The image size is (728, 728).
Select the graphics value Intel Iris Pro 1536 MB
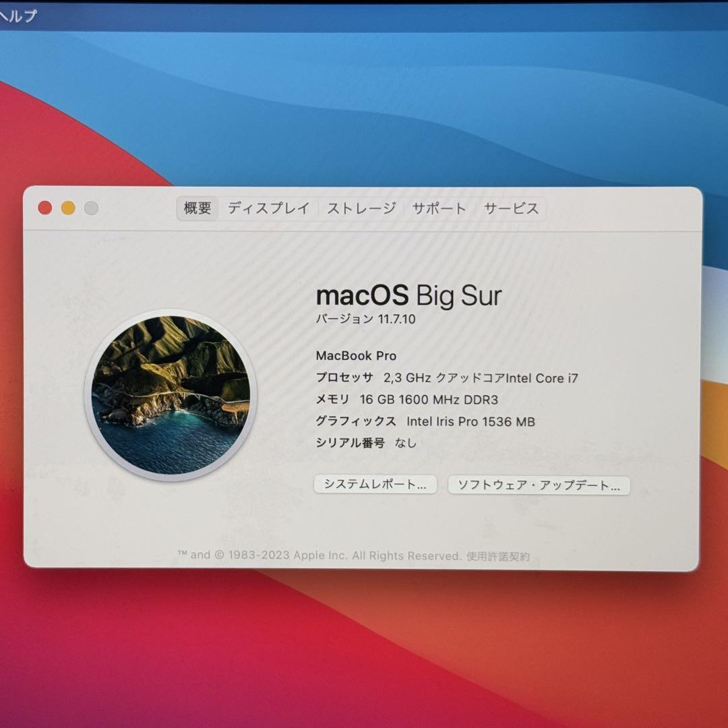tap(471, 421)
